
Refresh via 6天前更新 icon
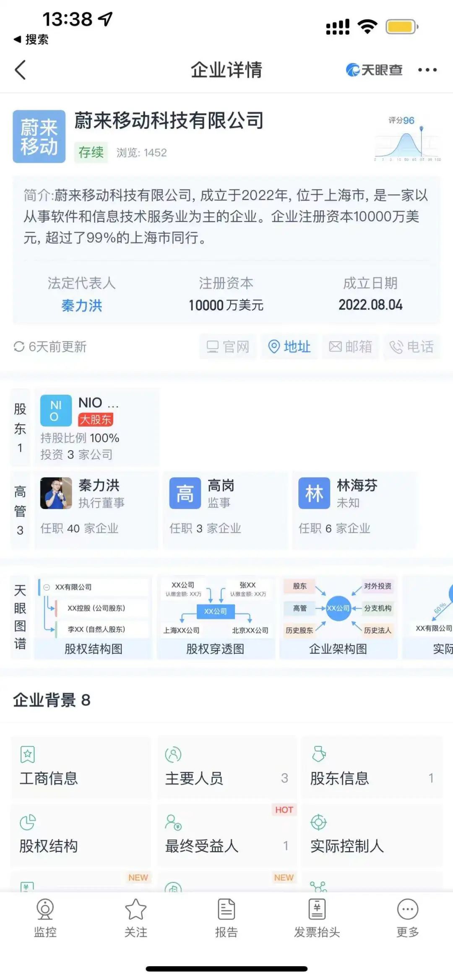[x=19, y=347]
